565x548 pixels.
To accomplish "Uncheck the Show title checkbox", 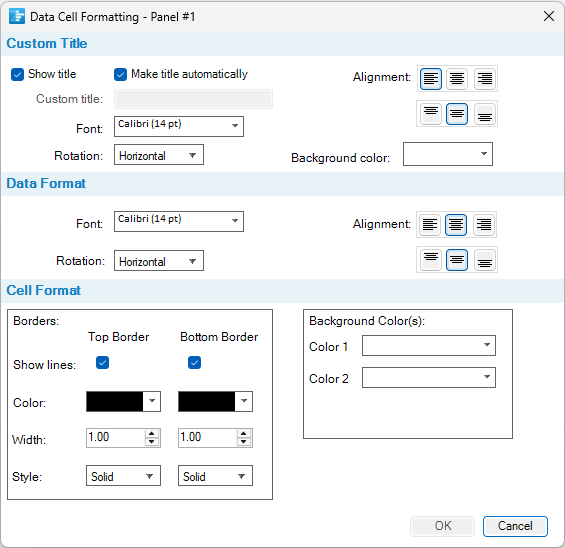I will (17, 75).
